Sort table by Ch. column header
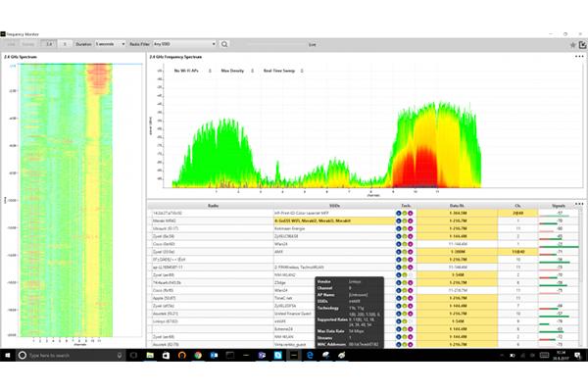Viewport: 588px width, 392px height. pos(517,206)
